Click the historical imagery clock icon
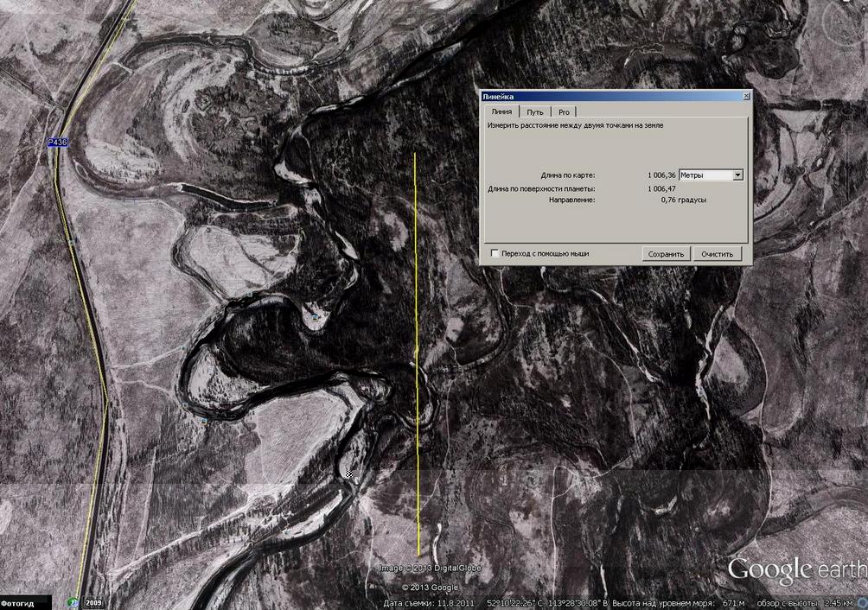 (75, 603)
